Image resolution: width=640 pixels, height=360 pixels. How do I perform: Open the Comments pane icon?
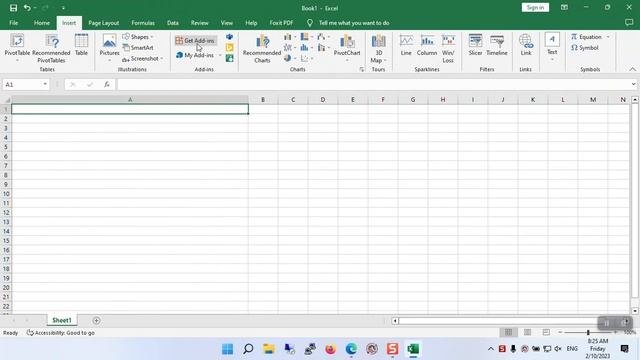click(629, 23)
